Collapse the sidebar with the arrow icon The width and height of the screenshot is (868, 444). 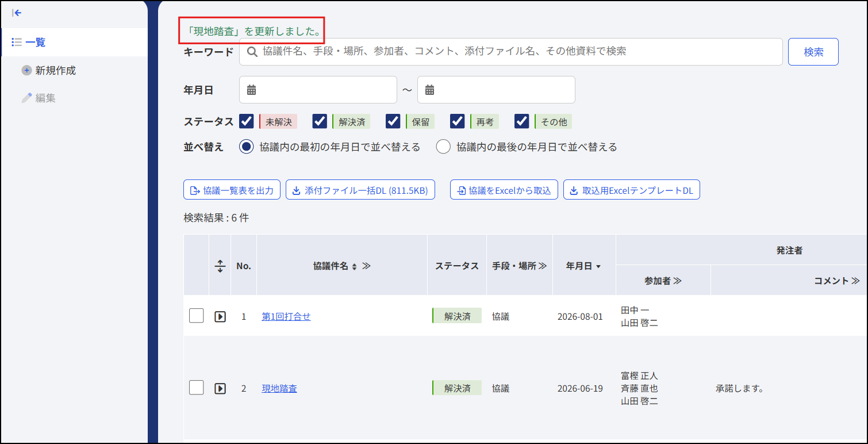[x=17, y=13]
